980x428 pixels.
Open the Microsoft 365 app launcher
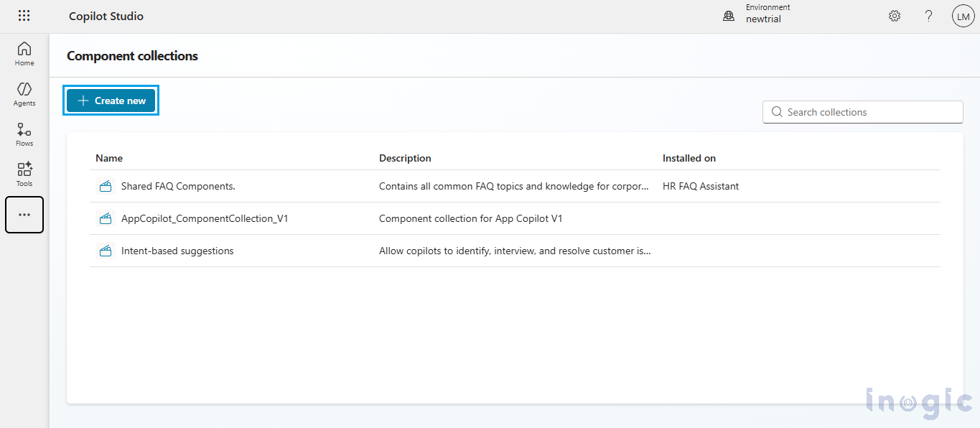(x=24, y=15)
